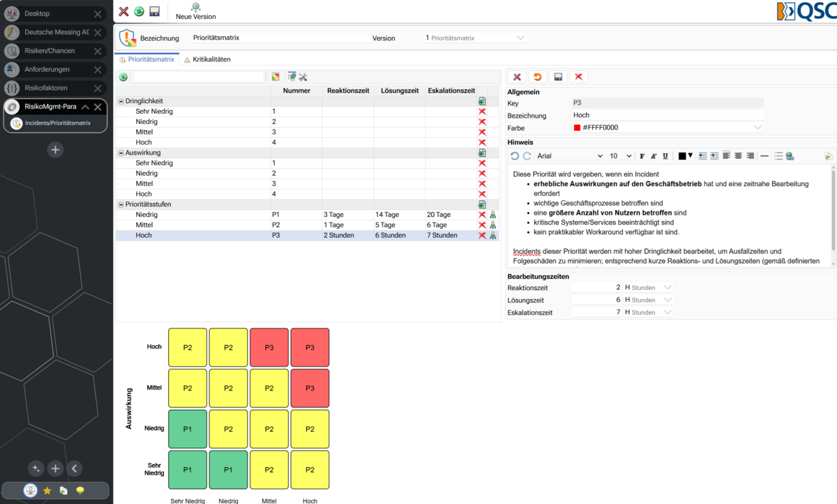This screenshot has height=504, width=837.
Task: Center align the Hinweis text
Action: (x=738, y=156)
